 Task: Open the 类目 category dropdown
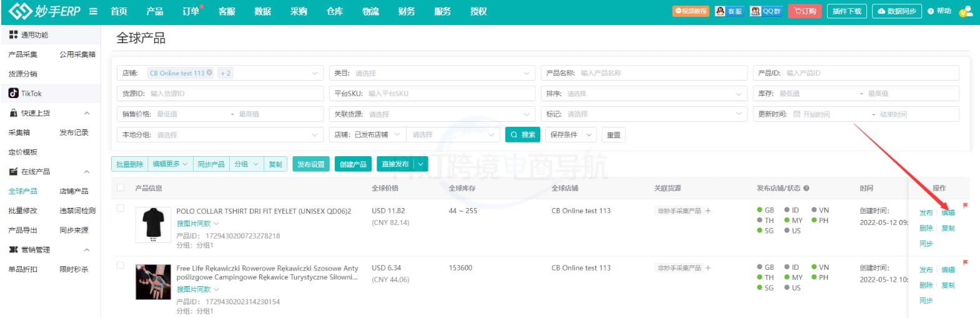tap(432, 73)
